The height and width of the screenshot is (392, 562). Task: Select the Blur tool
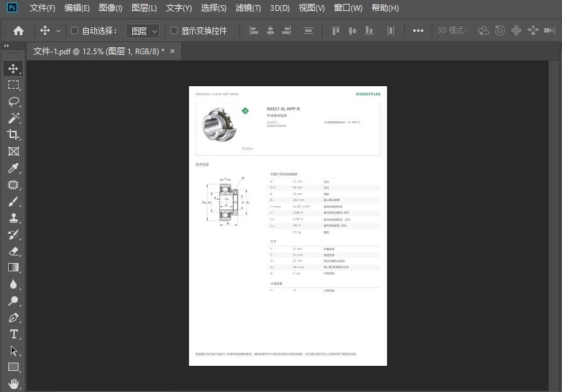(x=13, y=285)
